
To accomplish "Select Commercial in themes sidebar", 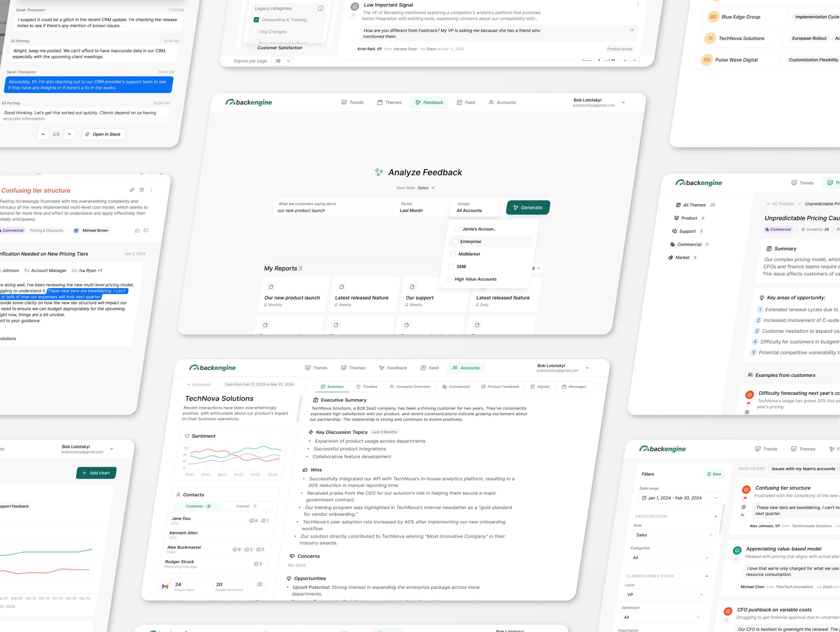I will coord(689,245).
